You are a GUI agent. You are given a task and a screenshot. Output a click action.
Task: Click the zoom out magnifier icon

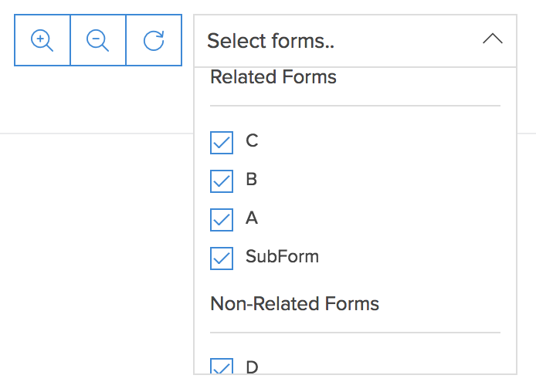click(x=97, y=40)
